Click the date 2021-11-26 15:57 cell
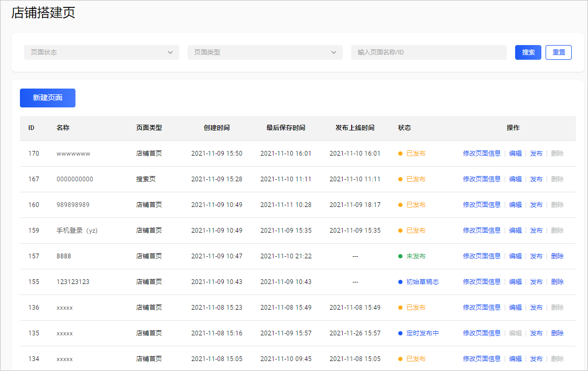 355,333
